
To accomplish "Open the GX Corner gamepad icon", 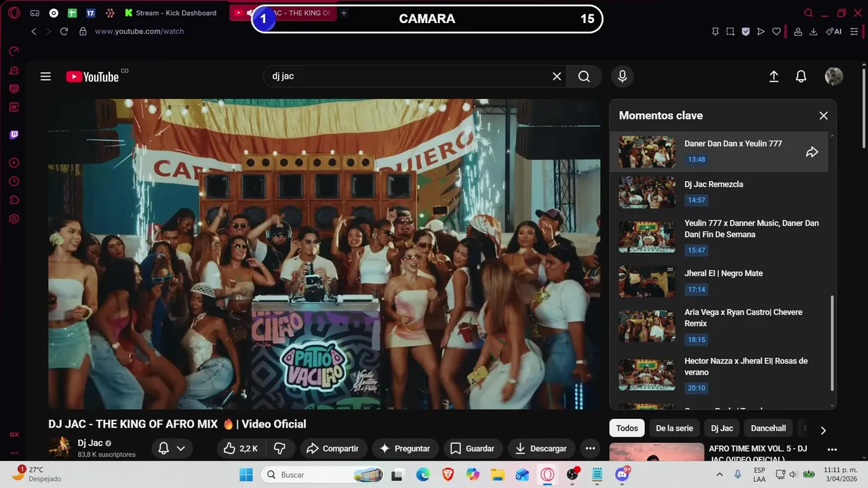I will point(35,13).
